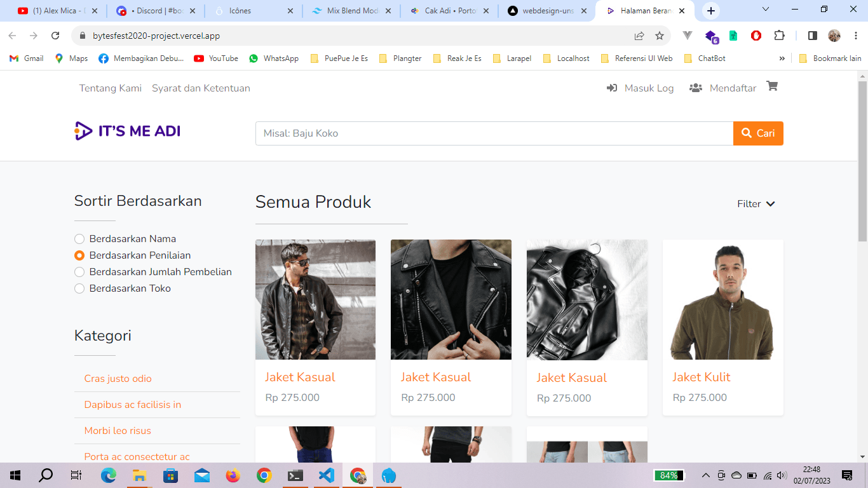Open the Facebook Membagikan Debu bookmark
This screenshot has height=488, width=868.
(x=141, y=58)
